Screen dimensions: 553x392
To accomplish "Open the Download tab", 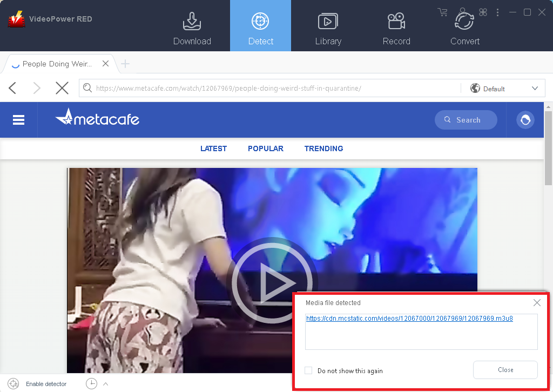I will click(192, 27).
